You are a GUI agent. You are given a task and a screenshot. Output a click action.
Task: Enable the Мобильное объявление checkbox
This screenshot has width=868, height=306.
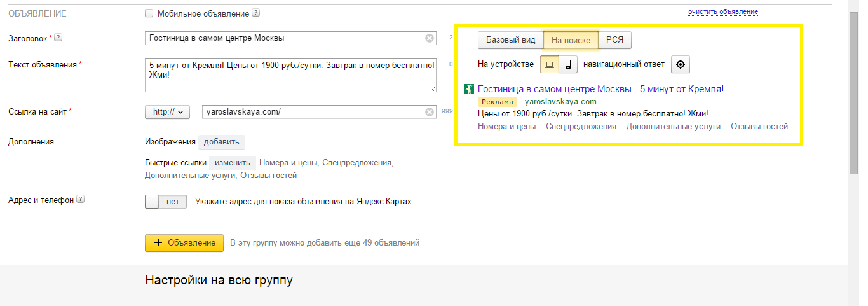[x=149, y=13]
